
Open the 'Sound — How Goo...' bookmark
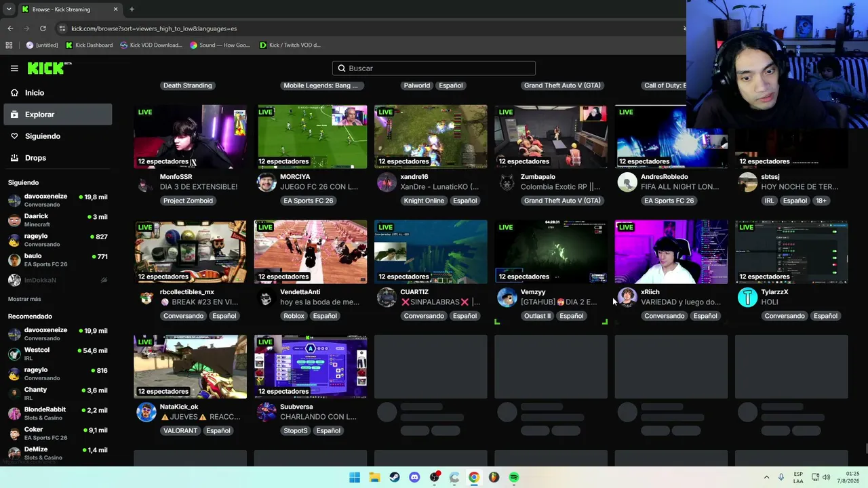pos(220,45)
